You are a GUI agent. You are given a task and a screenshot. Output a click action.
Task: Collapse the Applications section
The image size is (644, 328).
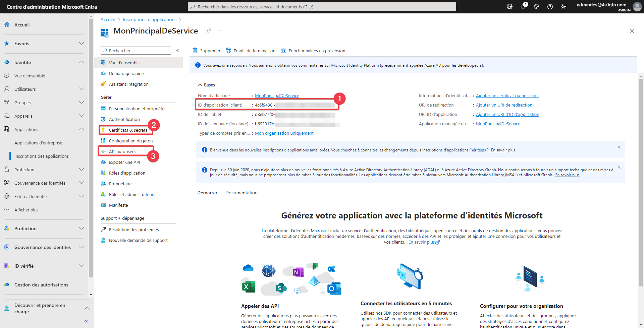pyautogui.click(x=81, y=129)
